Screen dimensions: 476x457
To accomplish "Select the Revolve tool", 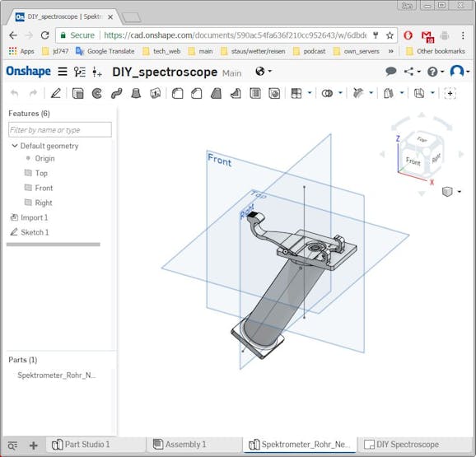I will tap(97, 93).
